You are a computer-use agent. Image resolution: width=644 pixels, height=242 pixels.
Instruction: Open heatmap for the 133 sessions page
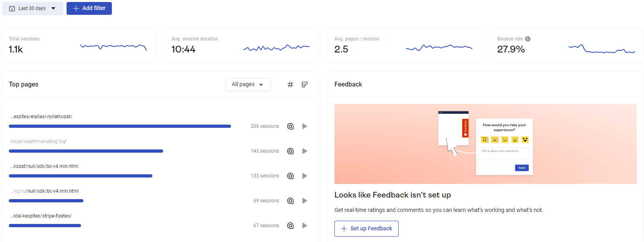point(290,176)
